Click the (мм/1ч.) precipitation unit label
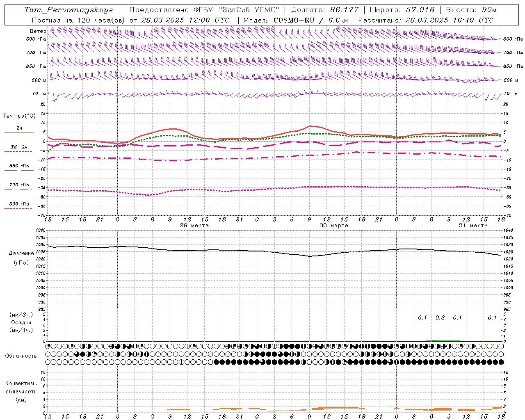 [21, 330]
